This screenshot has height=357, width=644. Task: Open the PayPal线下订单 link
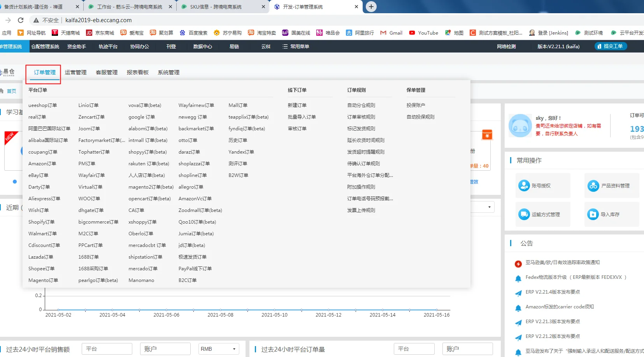[x=195, y=269]
